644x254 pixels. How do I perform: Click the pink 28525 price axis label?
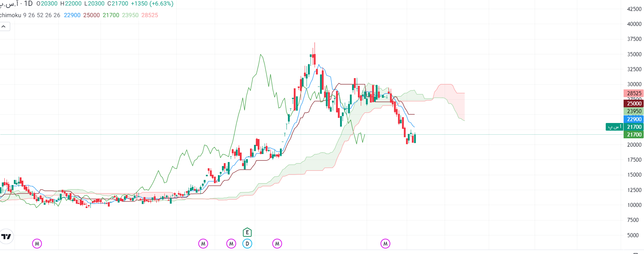tap(634, 93)
